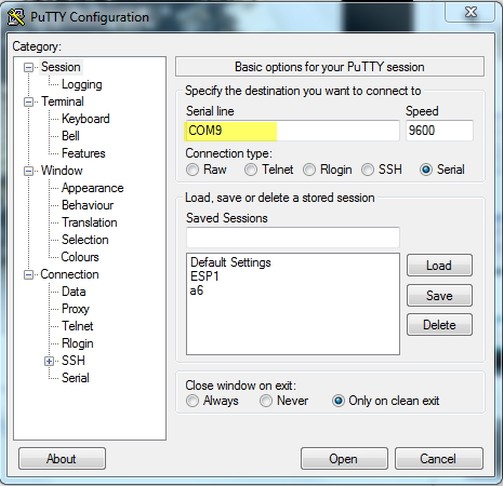This screenshot has width=503, height=486.
Task: Go to the Serial category in tree
Action: click(76, 378)
